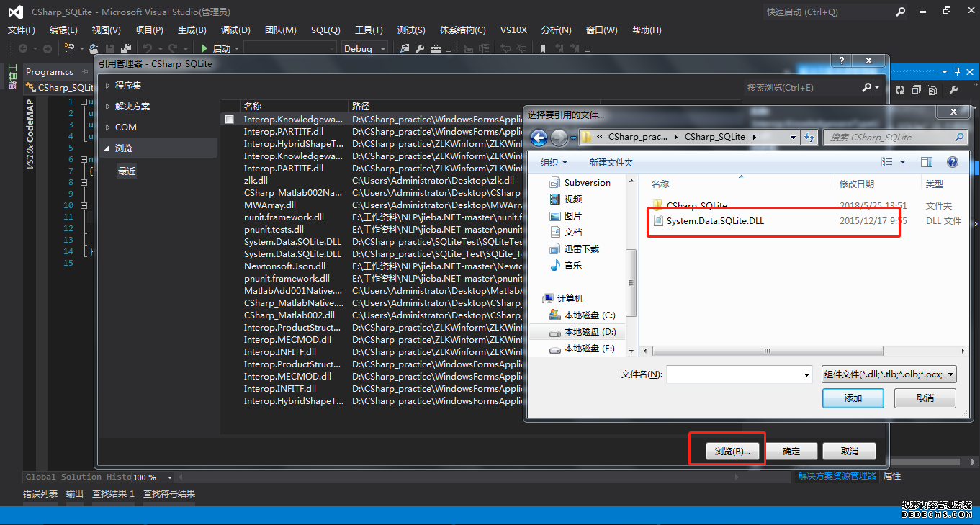This screenshot has height=525, width=980.
Task: Open the file type filter dropdown
Action: [x=889, y=374]
